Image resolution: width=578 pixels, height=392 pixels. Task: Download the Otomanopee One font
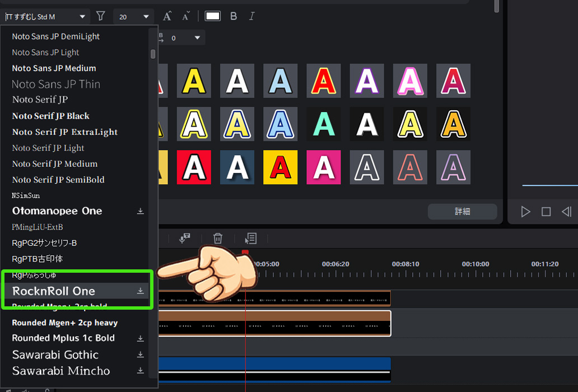[141, 211]
